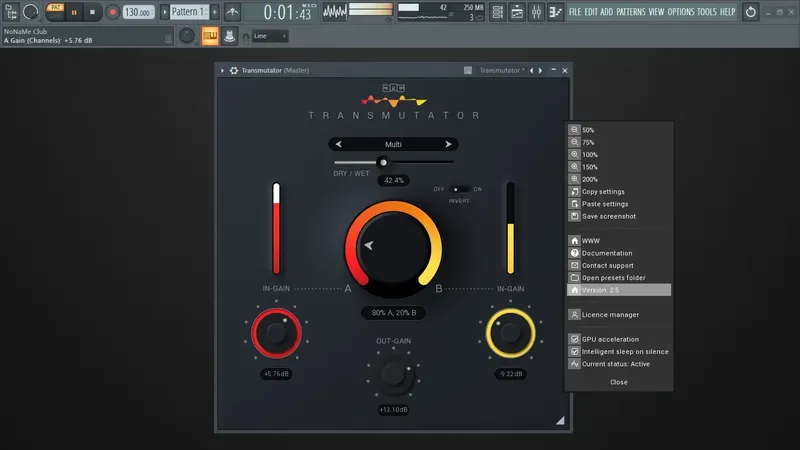Choose Copy settings in menu
Viewport: 800px width, 450px height.
[x=619, y=191]
